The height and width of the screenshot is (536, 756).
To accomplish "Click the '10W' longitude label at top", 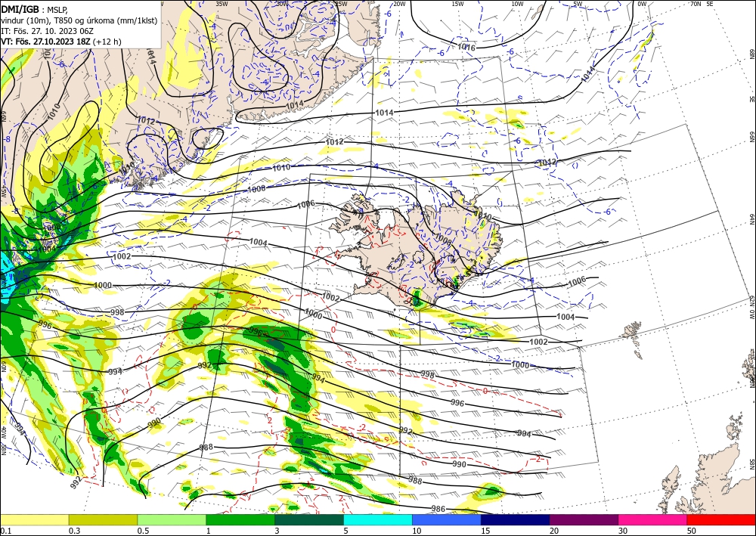I will 517,4.
